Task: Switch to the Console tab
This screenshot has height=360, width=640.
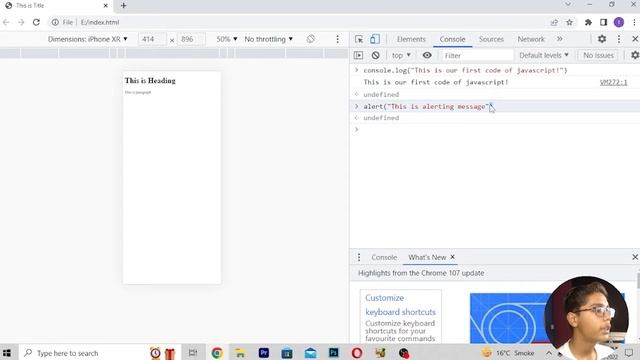Action: (x=452, y=39)
